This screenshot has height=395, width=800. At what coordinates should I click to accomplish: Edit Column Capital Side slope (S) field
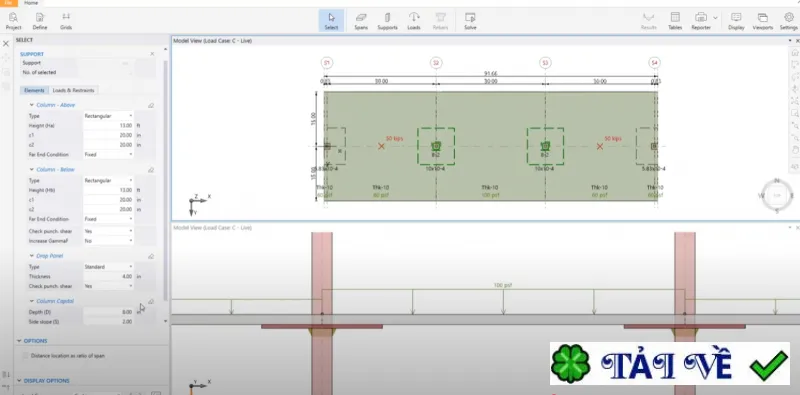[108, 322]
